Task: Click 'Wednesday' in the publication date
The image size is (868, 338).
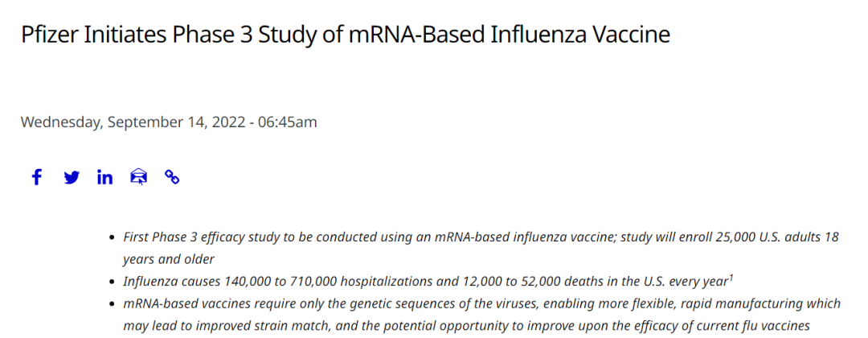Action: [x=61, y=122]
